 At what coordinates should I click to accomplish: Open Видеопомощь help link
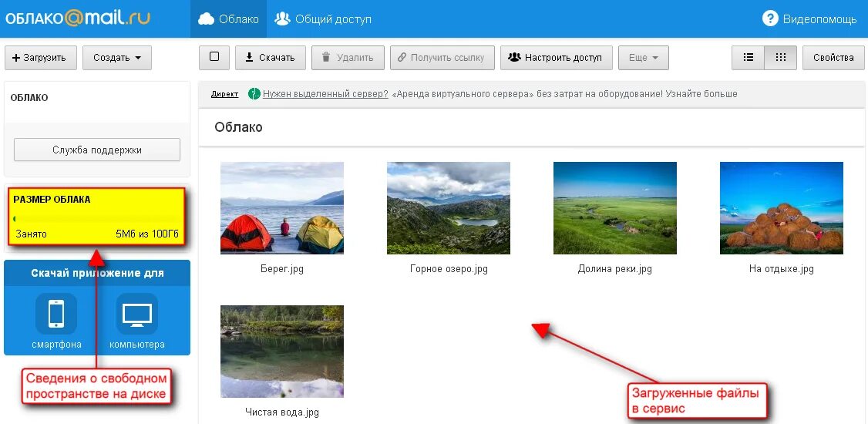(x=819, y=19)
